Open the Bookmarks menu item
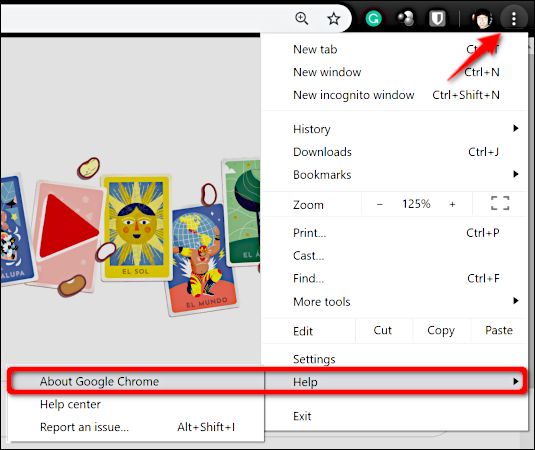The width and height of the screenshot is (535, 450). (x=394, y=175)
